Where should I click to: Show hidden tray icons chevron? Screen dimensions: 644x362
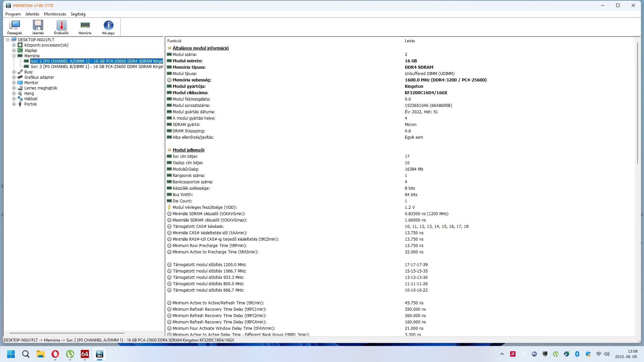point(502,354)
